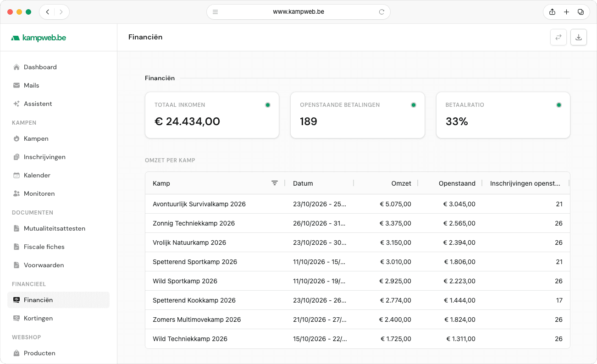Click the green dot on Betaalratio card
Screen dimensions: 597x364
(559, 105)
